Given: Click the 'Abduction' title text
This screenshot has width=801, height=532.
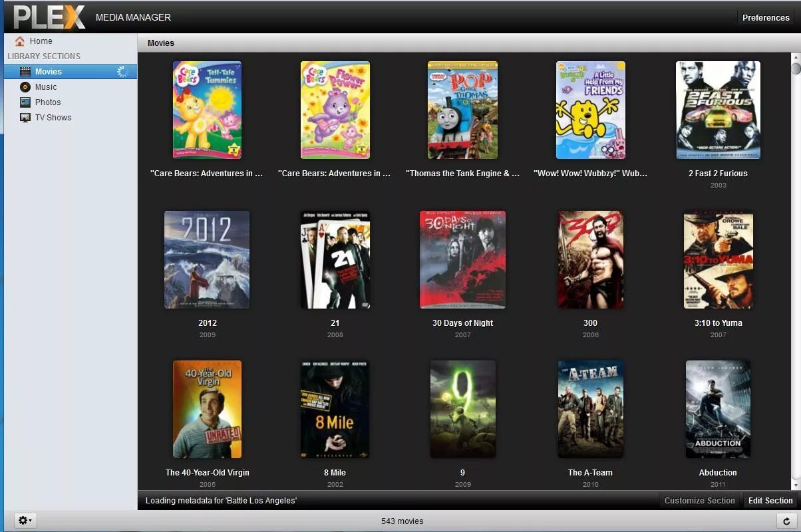Looking at the screenshot, I should coord(718,473).
